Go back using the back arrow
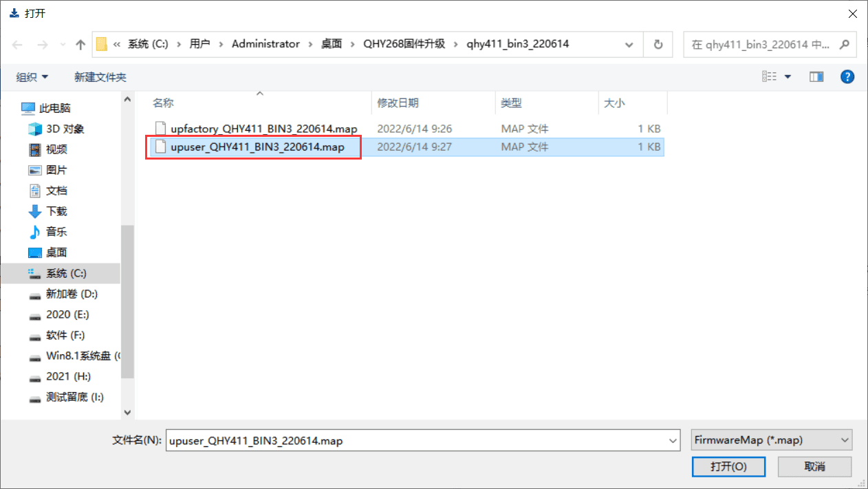Image resolution: width=868 pixels, height=489 pixels. click(x=17, y=45)
